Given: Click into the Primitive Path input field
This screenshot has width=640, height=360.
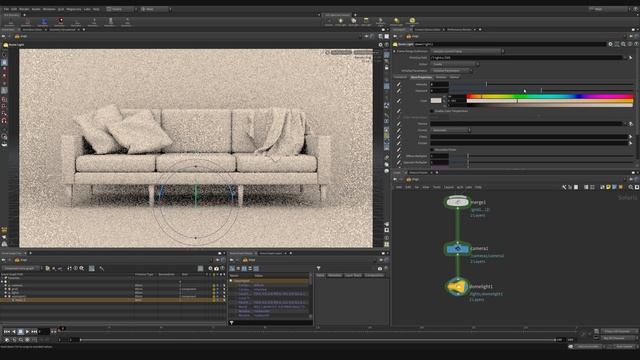Looking at the screenshot, I should tap(527, 58).
